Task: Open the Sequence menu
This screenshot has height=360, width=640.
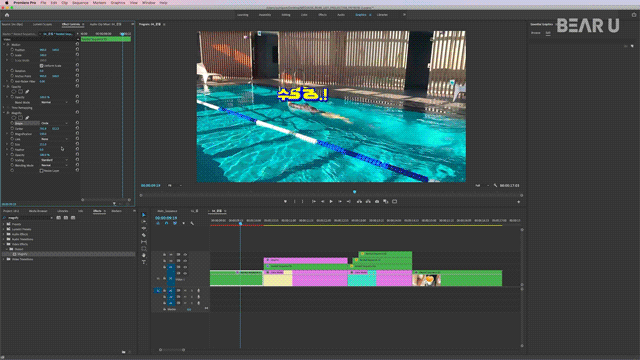Action: 80,2
